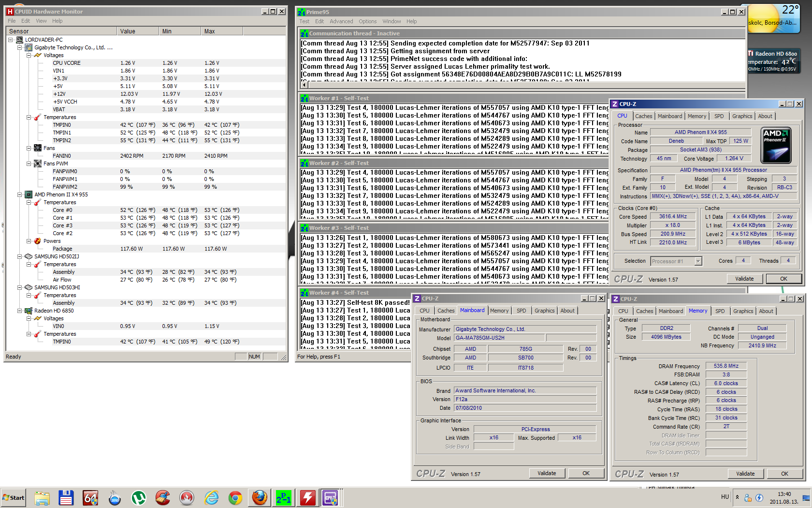
Task: Collapse the Powers node
Action: [x=29, y=241]
